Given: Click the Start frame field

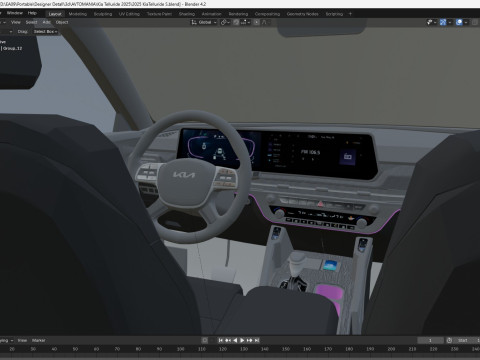Looking at the screenshot, I should pyautogui.click(x=467, y=340).
